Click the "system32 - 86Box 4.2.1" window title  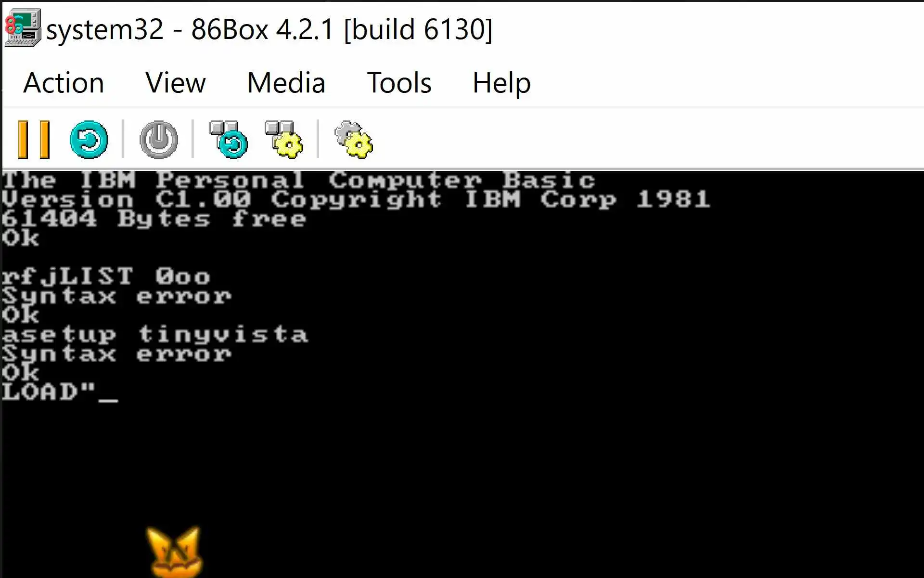(x=269, y=29)
